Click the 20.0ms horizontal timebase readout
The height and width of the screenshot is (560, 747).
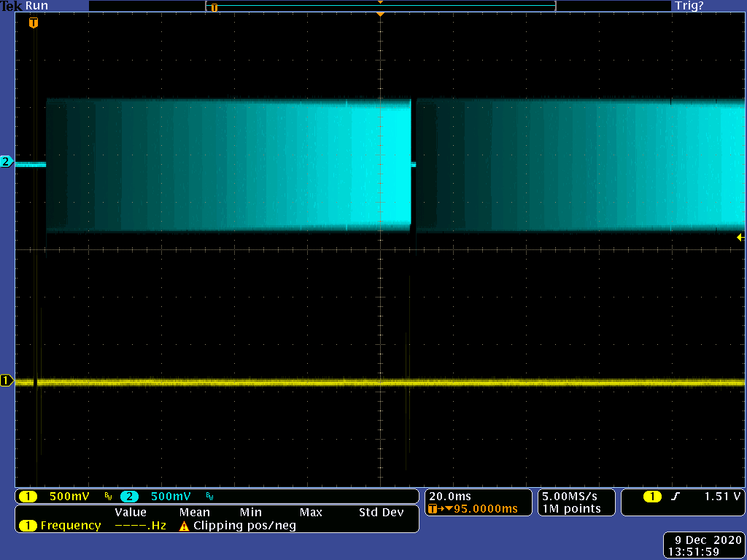click(x=451, y=497)
